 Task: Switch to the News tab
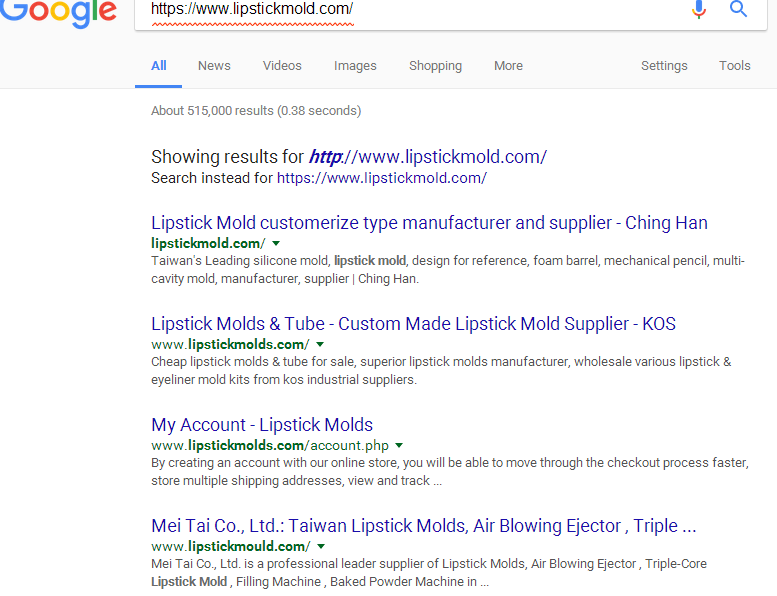point(214,66)
